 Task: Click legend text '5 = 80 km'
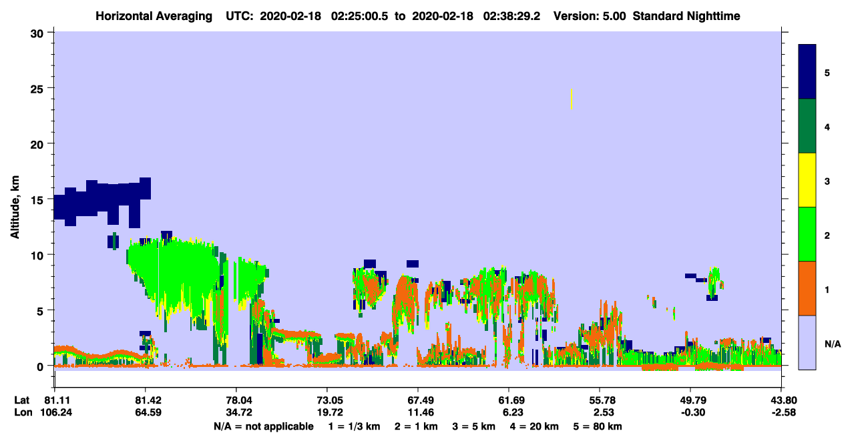598,426
